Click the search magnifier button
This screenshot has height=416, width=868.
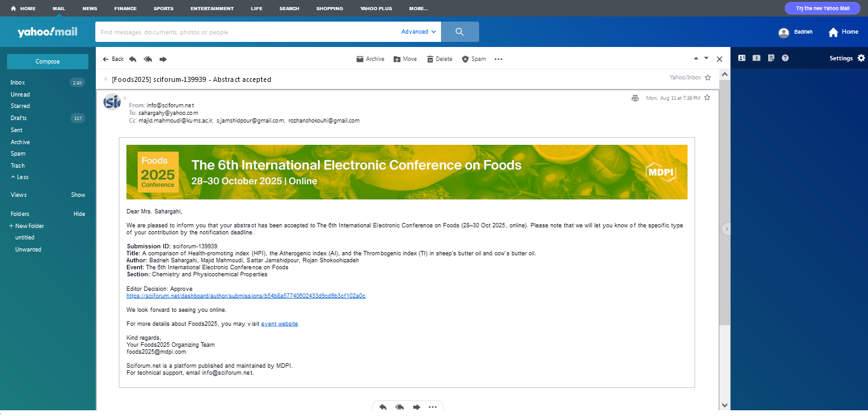coord(460,32)
